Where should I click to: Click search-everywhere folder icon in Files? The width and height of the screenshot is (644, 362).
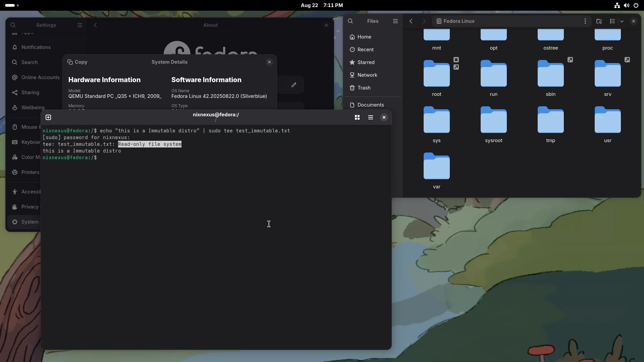coord(599,21)
